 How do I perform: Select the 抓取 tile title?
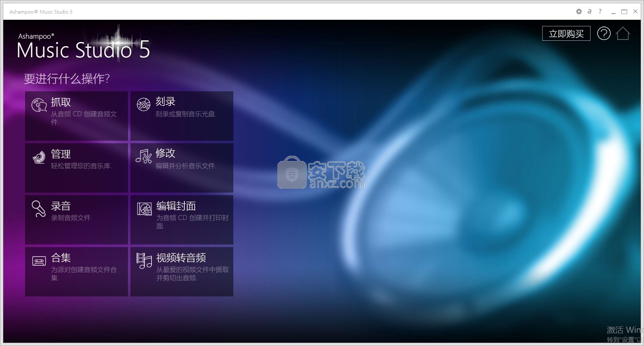(61, 102)
